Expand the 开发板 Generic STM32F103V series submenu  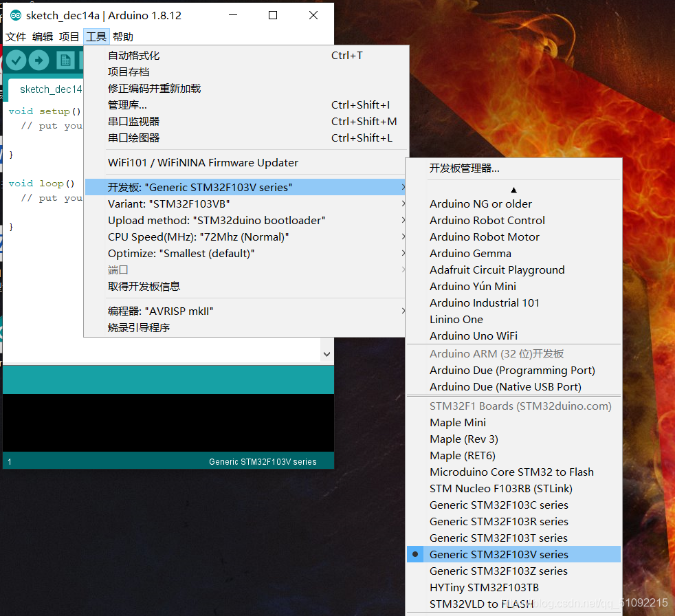pyautogui.click(x=245, y=187)
